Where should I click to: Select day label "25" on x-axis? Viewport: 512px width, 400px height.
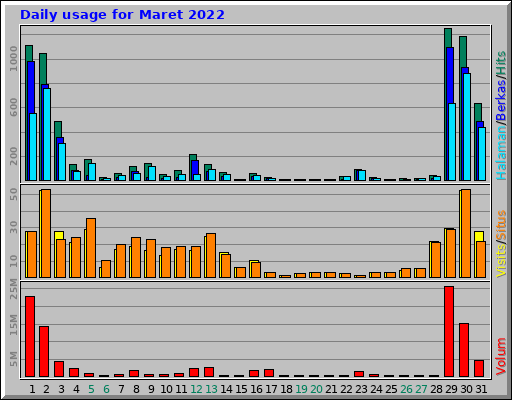[391, 389]
